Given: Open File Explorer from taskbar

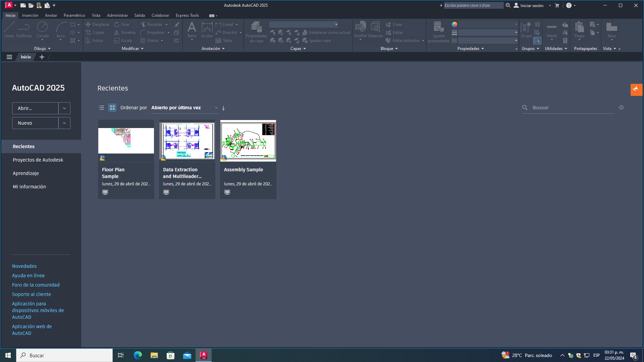Looking at the screenshot, I should click(x=154, y=355).
